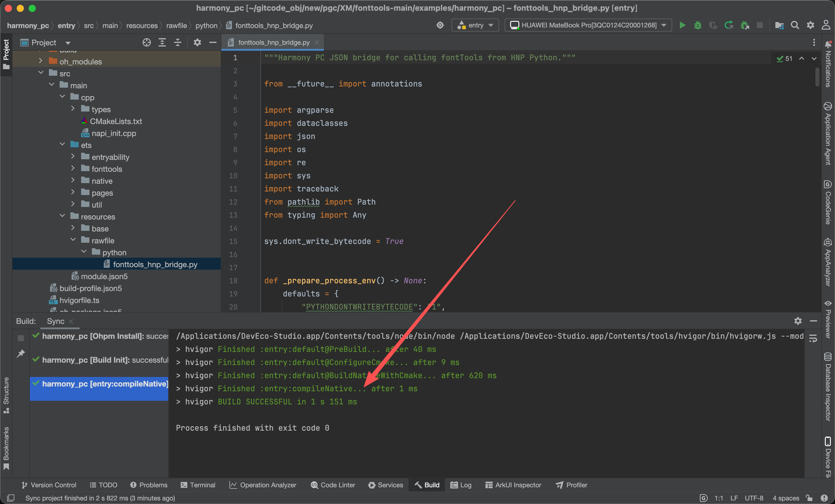The width and height of the screenshot is (835, 504).
Task: Collapse all in Project panel
Action: pos(177,42)
